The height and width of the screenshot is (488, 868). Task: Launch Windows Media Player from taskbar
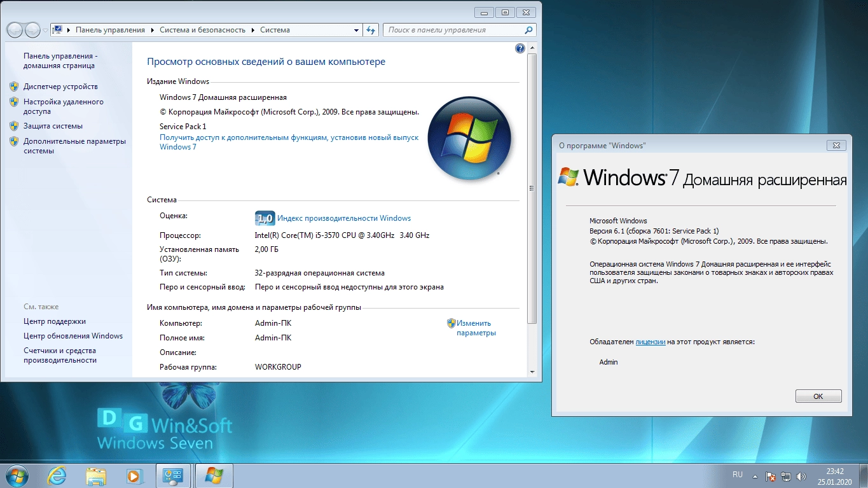(x=134, y=476)
